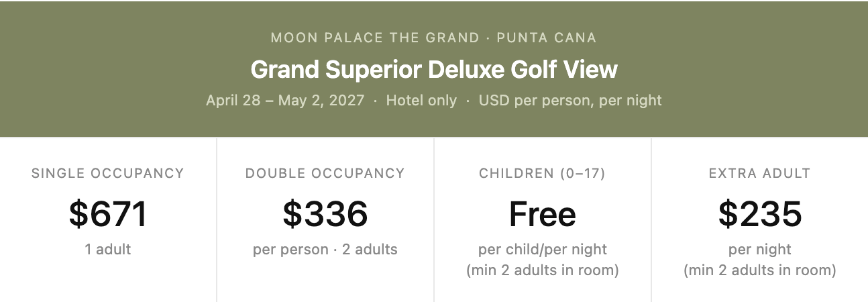
Task: Click min 2 adults note under extra adult
Action: point(760,270)
